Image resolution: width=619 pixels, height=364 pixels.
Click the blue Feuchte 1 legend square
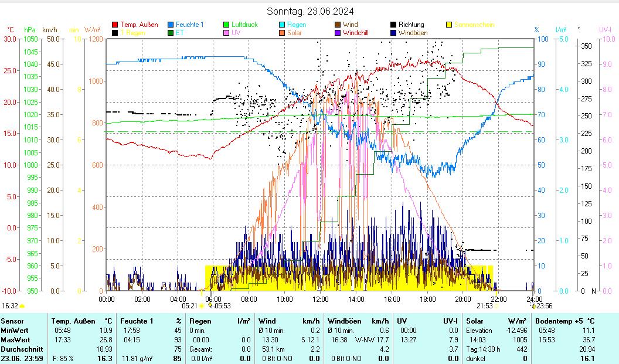(171, 25)
